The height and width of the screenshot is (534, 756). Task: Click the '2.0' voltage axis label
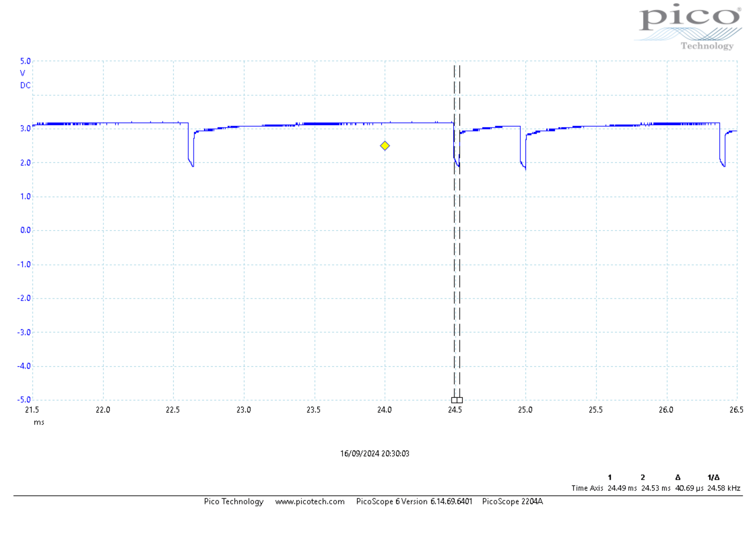(25, 162)
